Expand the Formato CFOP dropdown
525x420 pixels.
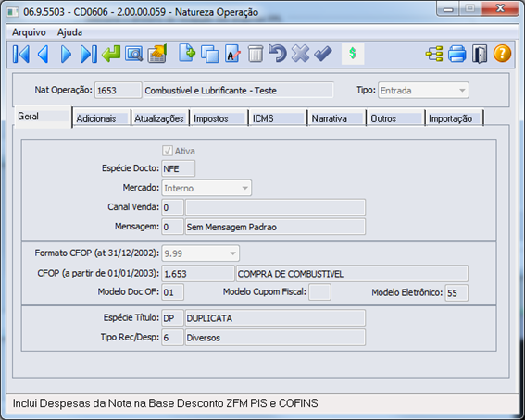201,253
